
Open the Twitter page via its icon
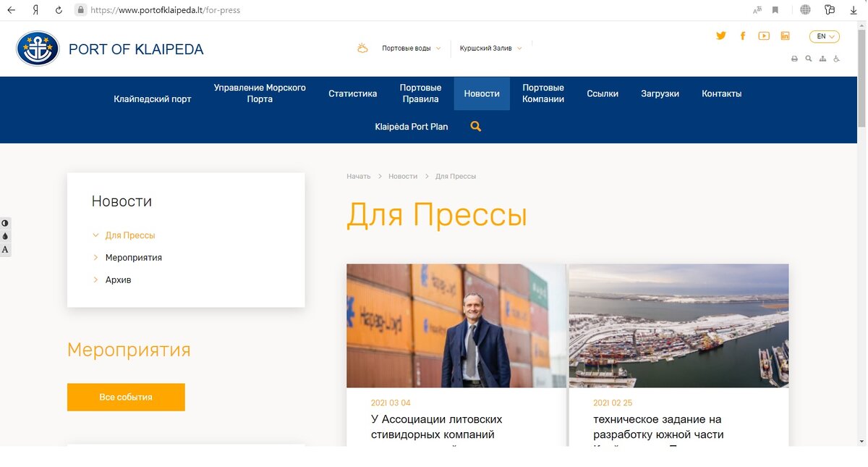[720, 35]
